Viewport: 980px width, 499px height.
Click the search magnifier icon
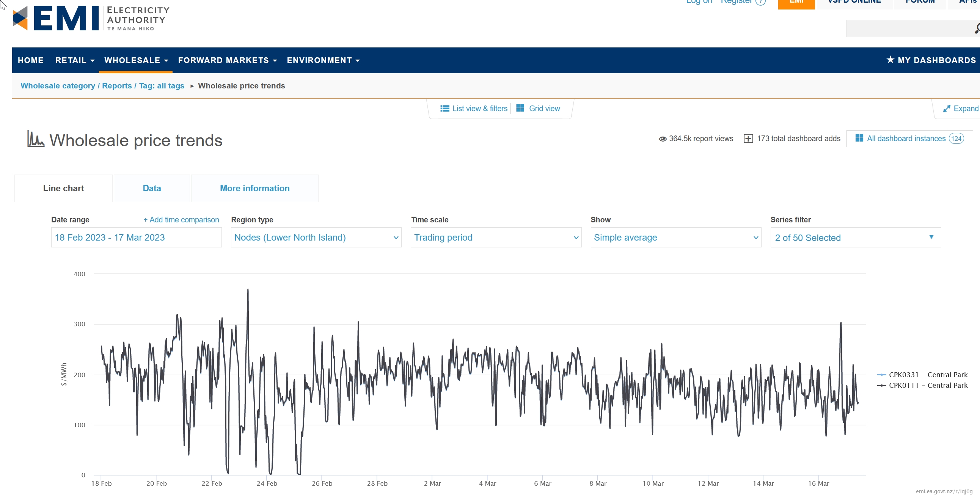977,28
